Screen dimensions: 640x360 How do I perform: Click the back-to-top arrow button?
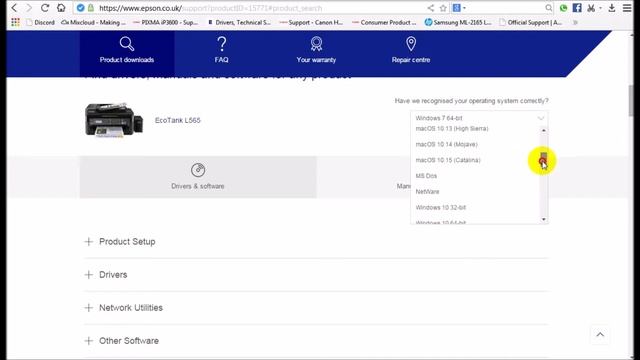[x=600, y=335]
